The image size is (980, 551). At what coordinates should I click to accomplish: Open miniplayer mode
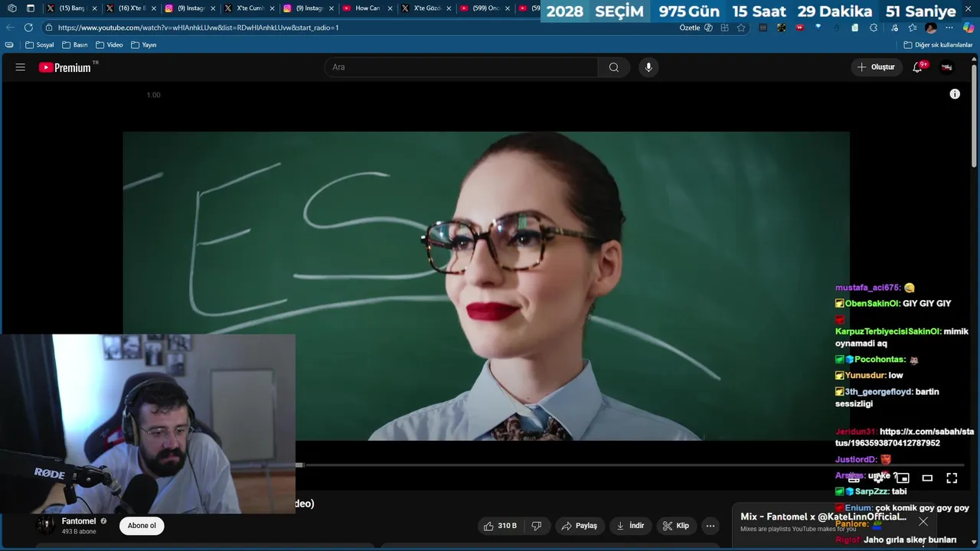[x=903, y=478]
